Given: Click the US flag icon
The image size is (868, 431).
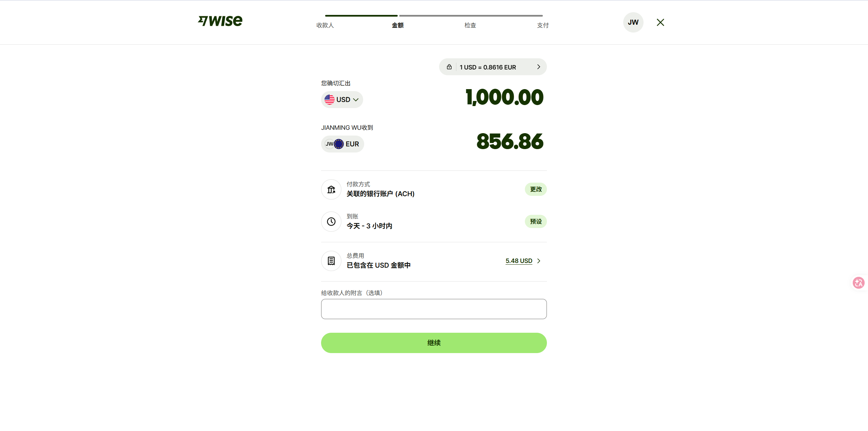Looking at the screenshot, I should [329, 100].
